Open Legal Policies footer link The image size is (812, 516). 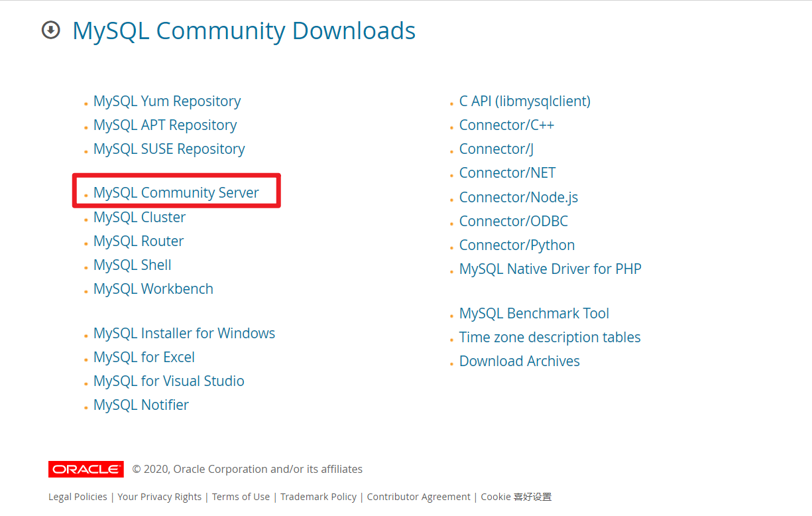coord(78,497)
